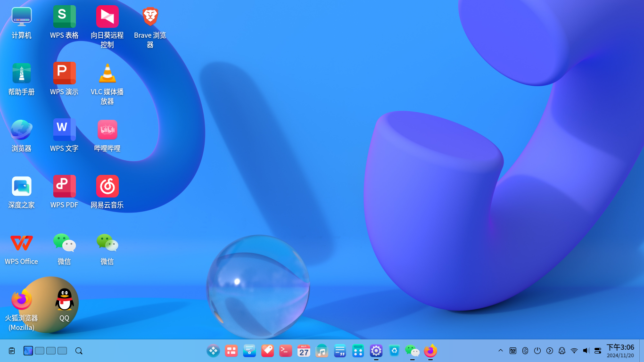644x362 pixels.
Task: Open the calendar dock icon showing 27
Action: click(x=304, y=351)
